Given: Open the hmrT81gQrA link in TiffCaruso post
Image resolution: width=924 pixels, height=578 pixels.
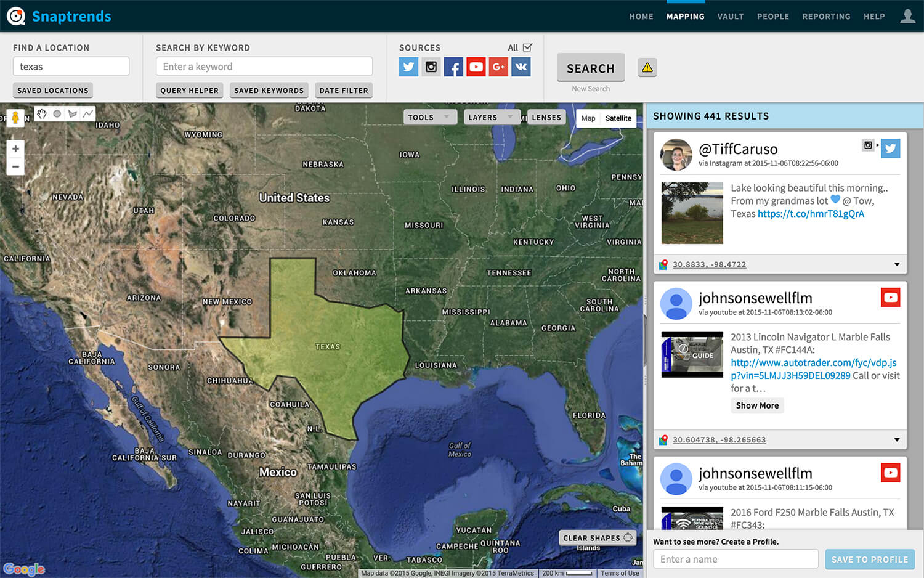Looking at the screenshot, I should [x=811, y=214].
